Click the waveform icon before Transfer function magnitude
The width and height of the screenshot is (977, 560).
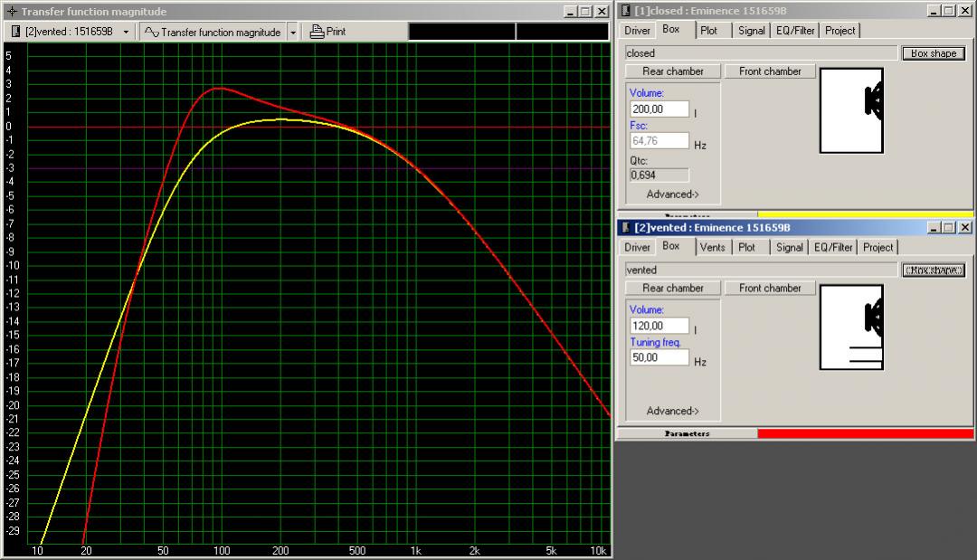click(151, 32)
